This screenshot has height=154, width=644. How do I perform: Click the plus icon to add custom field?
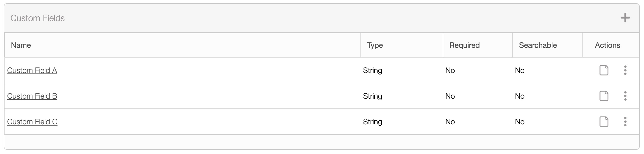(x=625, y=18)
